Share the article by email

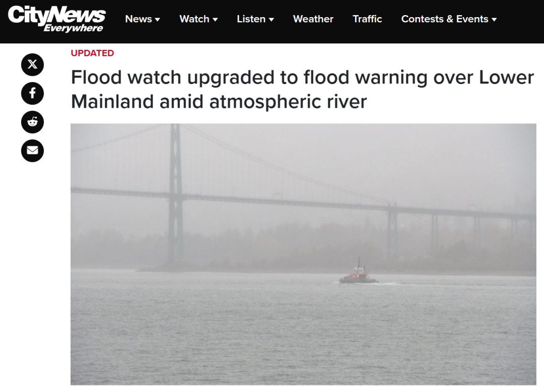32,151
